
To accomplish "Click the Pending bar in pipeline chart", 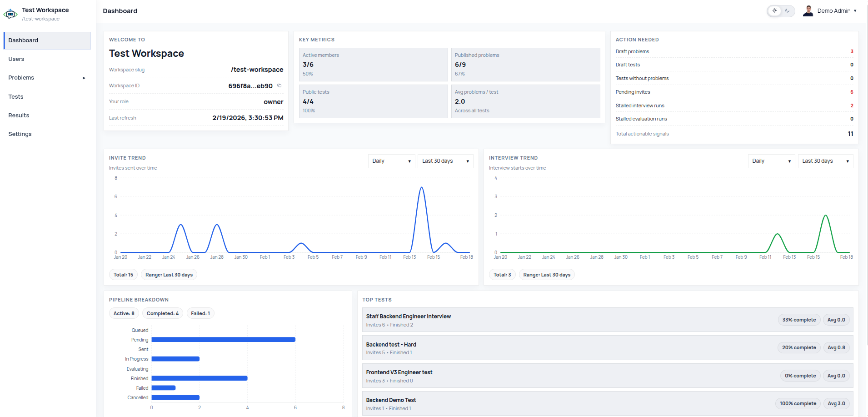I will click(224, 340).
